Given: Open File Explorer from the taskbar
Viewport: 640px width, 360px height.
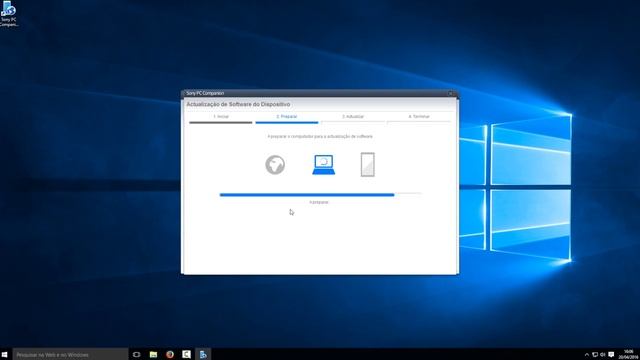Looking at the screenshot, I should [x=153, y=354].
